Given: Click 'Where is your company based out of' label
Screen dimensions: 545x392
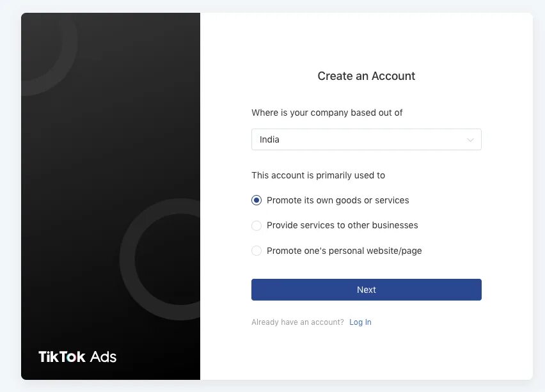Looking at the screenshot, I should click(327, 113).
